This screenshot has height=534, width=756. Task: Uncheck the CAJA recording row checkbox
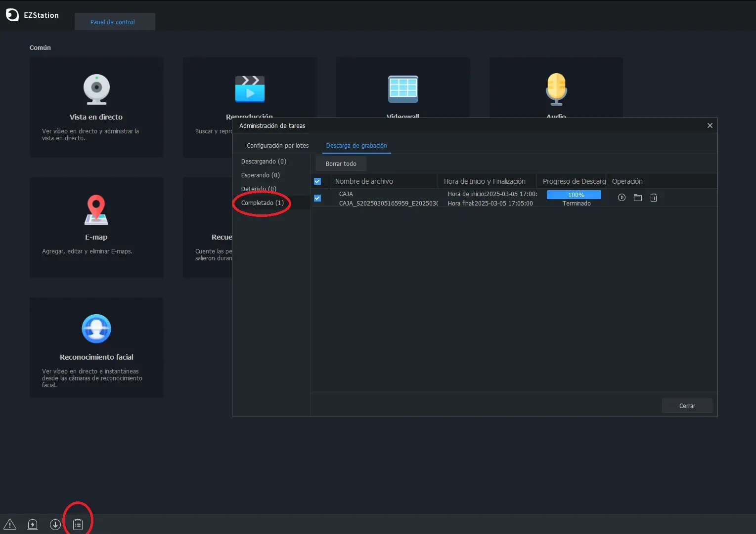click(x=317, y=198)
